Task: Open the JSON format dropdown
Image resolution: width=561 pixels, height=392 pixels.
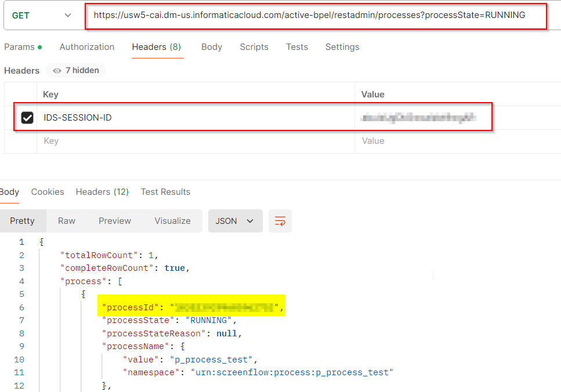Action: tap(235, 221)
